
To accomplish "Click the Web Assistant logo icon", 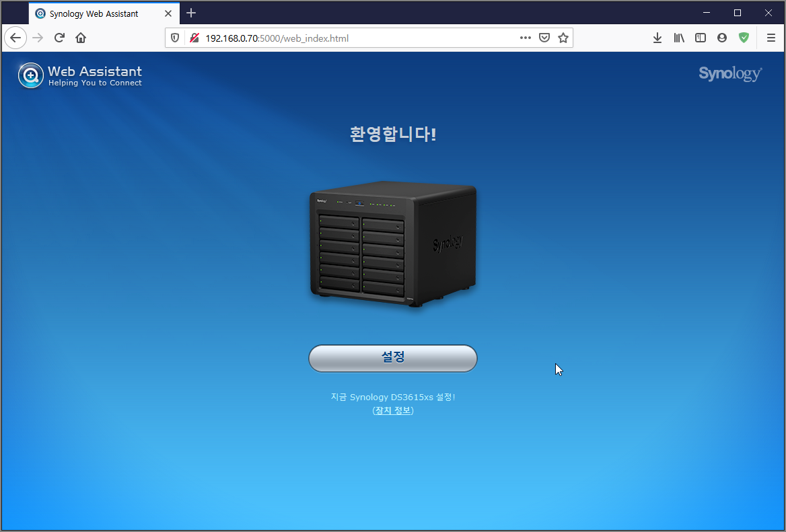I will (x=30, y=75).
